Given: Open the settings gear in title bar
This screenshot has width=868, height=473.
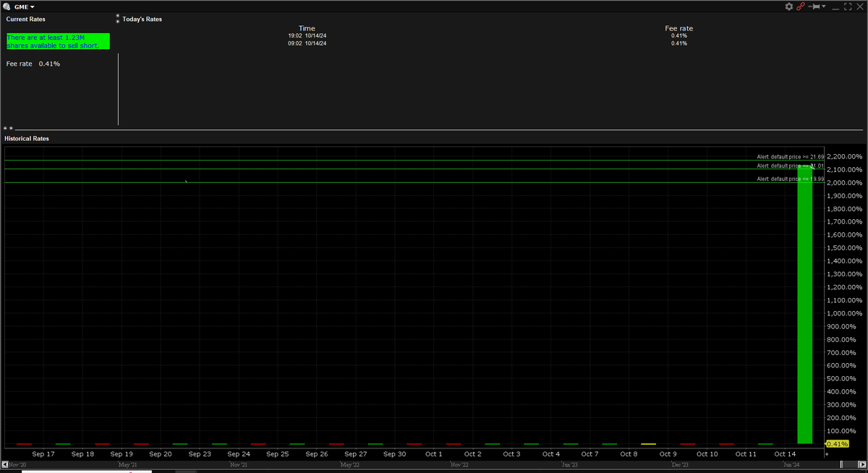Looking at the screenshot, I should click(789, 7).
